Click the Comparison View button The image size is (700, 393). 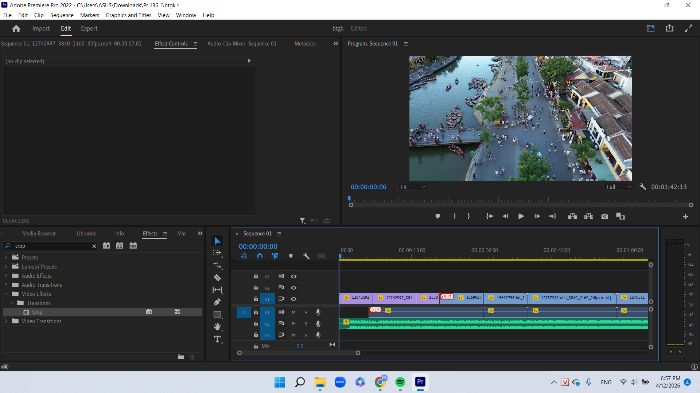(x=621, y=216)
